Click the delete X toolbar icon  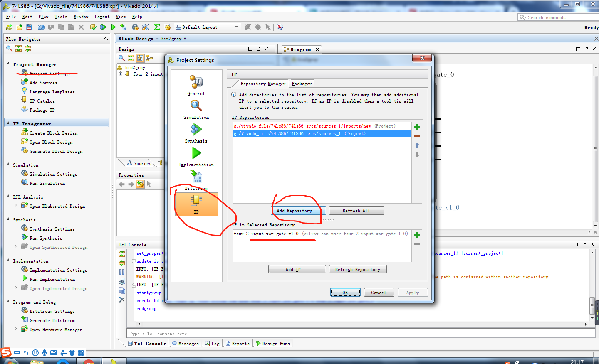81,27
